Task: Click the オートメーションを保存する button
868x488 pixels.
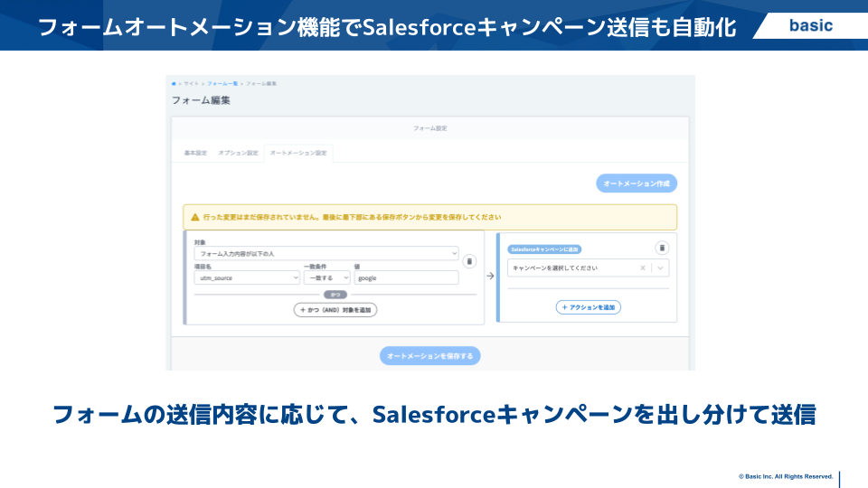Action: click(x=430, y=356)
